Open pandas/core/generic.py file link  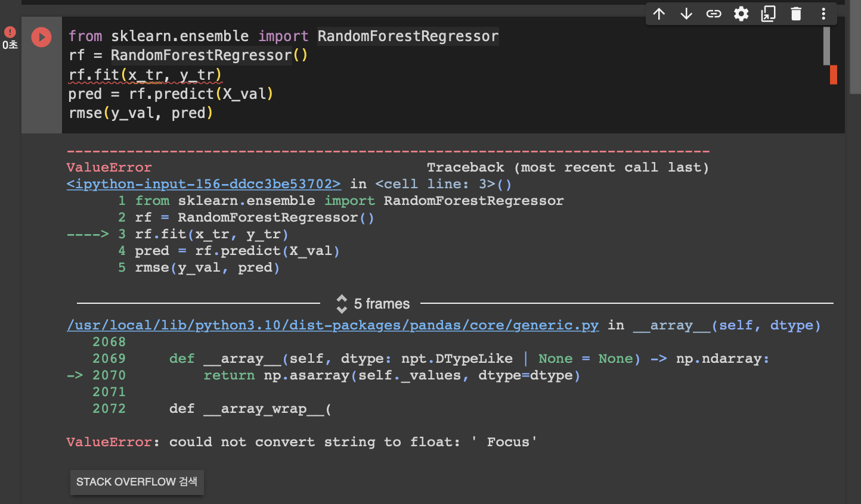[333, 325]
